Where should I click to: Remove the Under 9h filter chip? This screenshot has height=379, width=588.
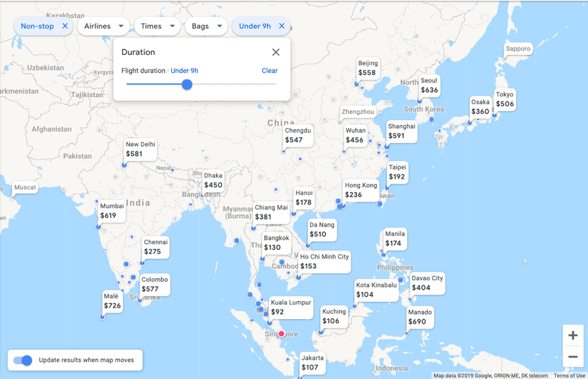pos(282,26)
